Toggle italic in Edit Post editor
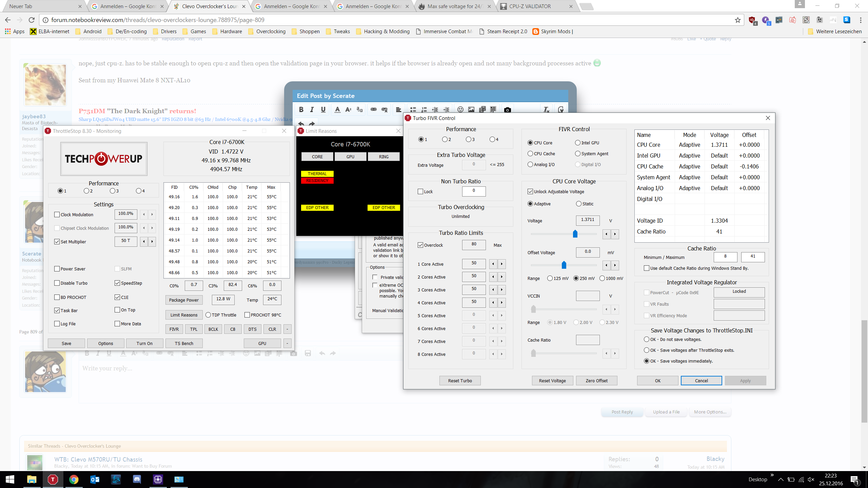The image size is (868, 488). (x=312, y=109)
